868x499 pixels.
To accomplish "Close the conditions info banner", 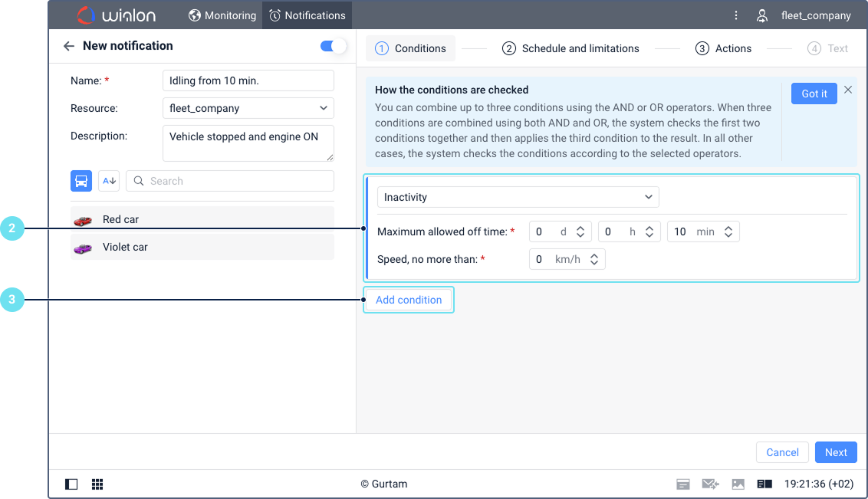I will point(848,90).
